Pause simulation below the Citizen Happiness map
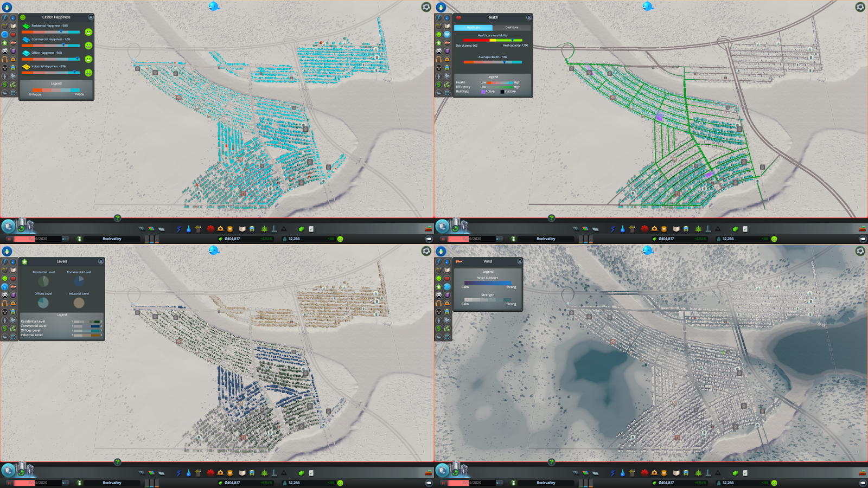The image size is (868, 488). tap(9, 239)
